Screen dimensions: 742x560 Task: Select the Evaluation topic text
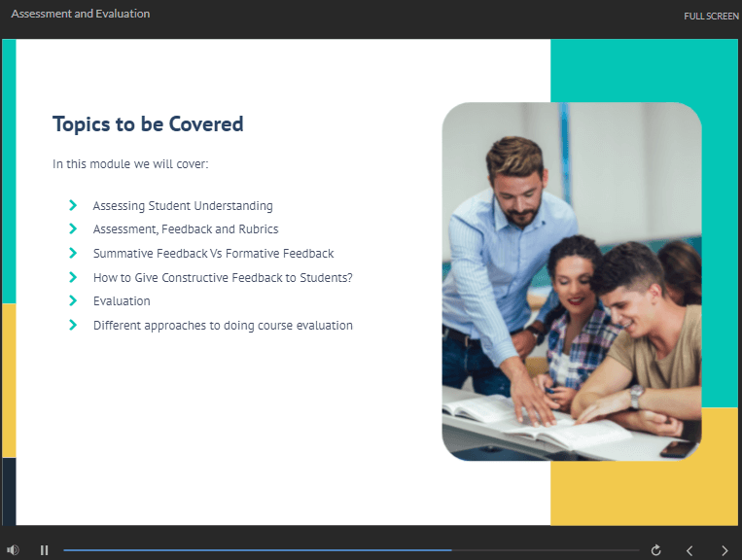122,301
